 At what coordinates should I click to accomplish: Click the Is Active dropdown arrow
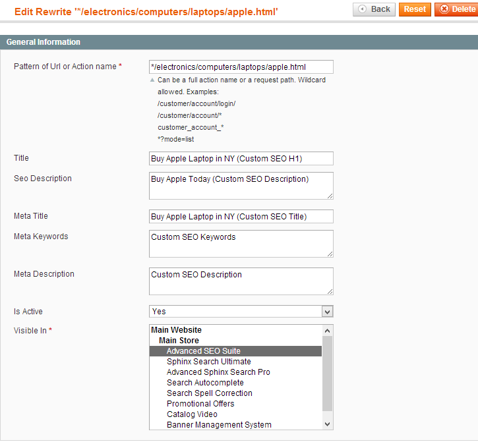[328, 312]
